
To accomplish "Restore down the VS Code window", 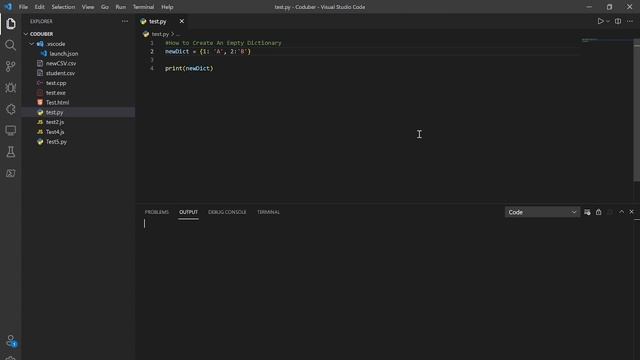I will [609, 7].
